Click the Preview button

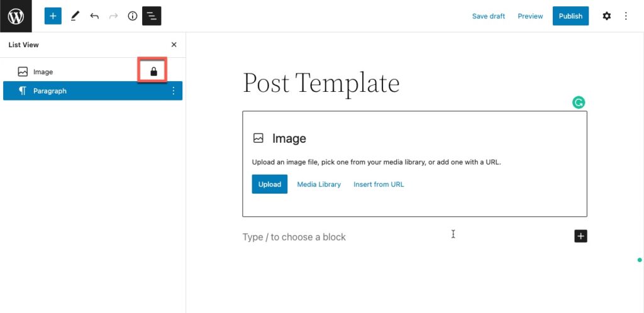[x=530, y=16]
